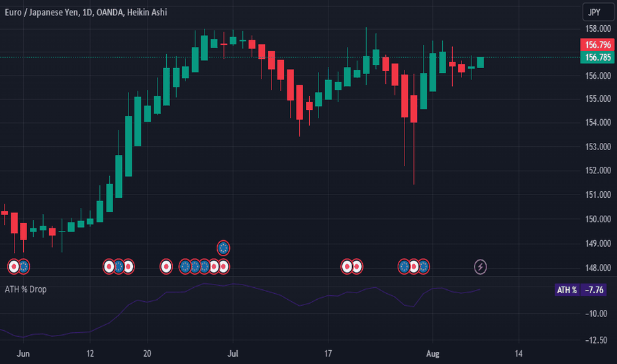
Task: Click the 149.000 price axis label
Action: [x=598, y=244]
